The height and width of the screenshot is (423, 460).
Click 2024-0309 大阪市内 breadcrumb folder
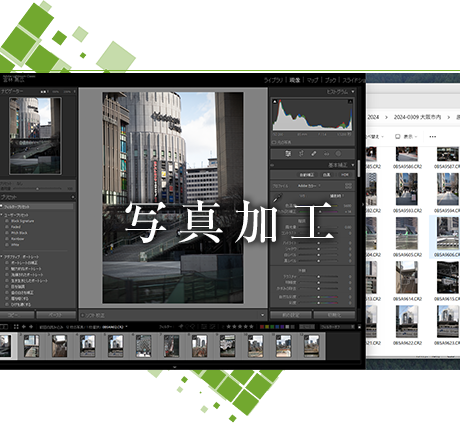(x=417, y=117)
